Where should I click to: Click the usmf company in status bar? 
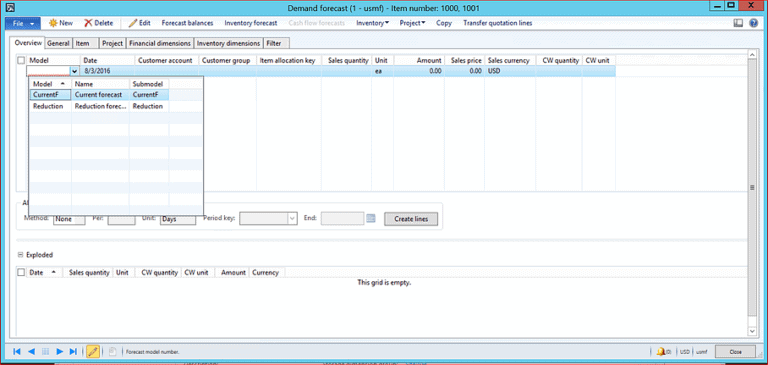(x=702, y=352)
